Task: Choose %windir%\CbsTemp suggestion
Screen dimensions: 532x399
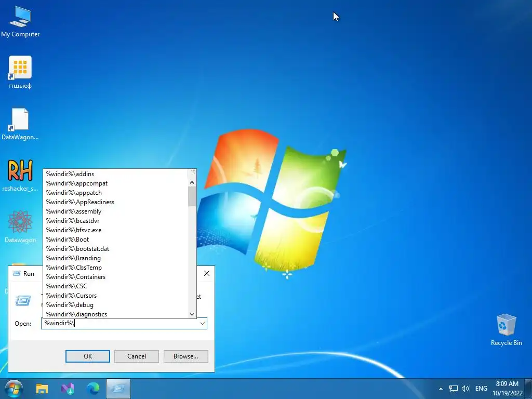Action: 115,268
